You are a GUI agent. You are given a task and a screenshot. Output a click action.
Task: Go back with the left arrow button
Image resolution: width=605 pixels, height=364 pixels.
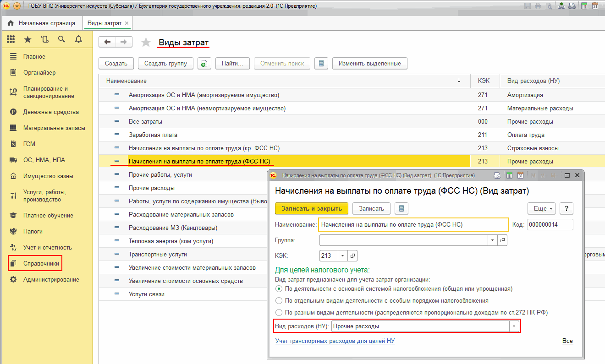coord(107,42)
